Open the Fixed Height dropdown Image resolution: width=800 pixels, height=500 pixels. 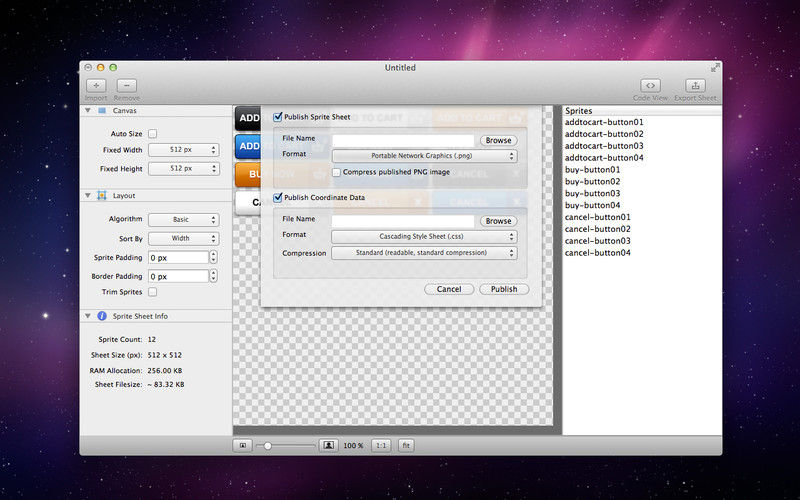coord(184,168)
